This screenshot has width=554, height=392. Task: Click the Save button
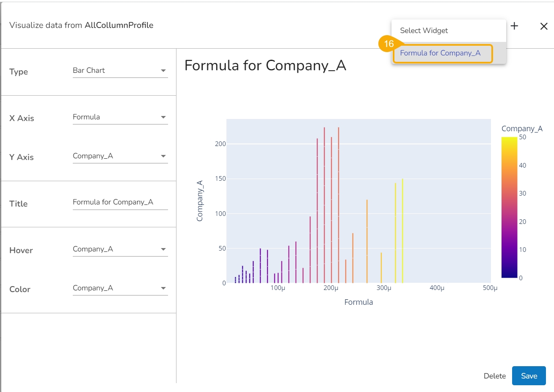(x=529, y=376)
